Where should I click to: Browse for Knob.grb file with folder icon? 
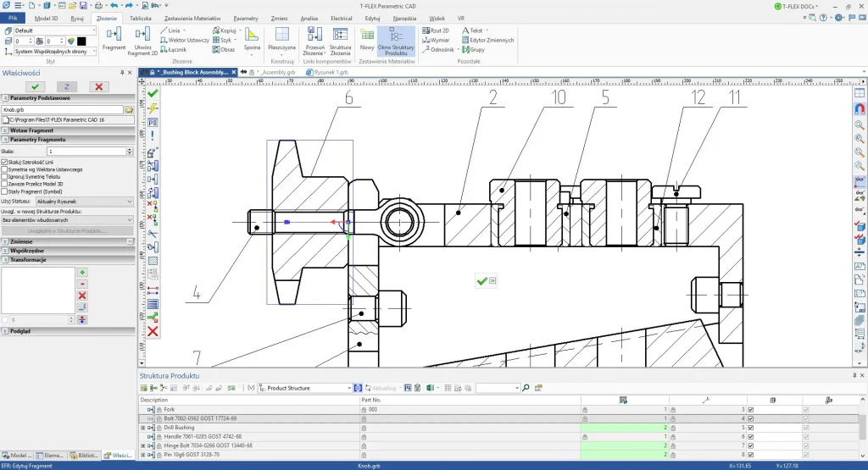[129, 109]
